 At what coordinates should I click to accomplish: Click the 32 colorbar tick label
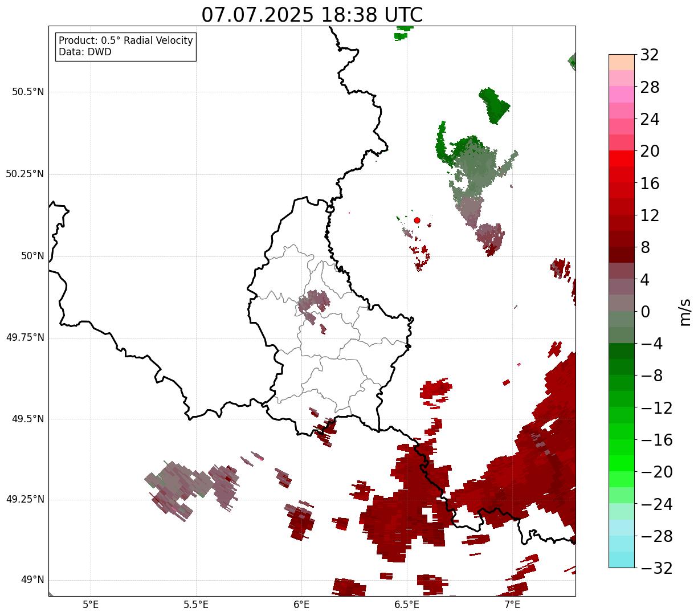[x=650, y=55]
